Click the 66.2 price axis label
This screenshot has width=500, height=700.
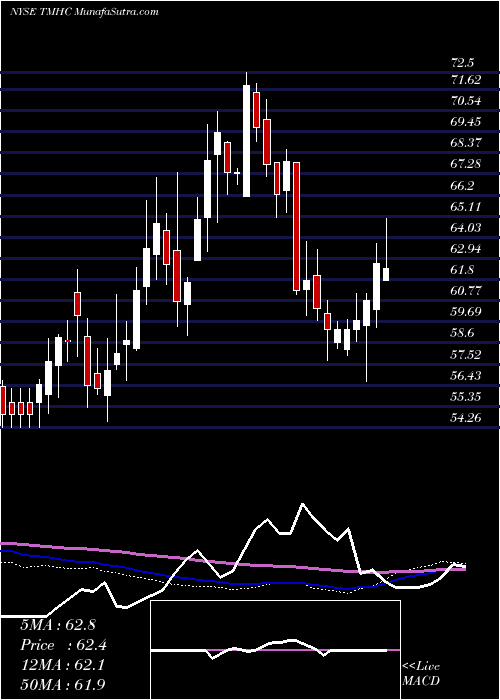click(463, 185)
